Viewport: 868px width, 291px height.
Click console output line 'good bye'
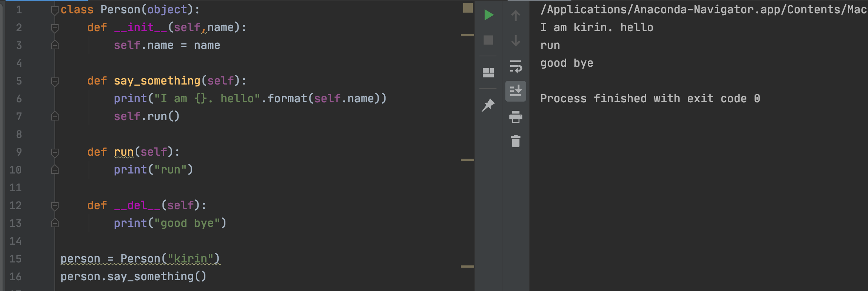tap(567, 63)
